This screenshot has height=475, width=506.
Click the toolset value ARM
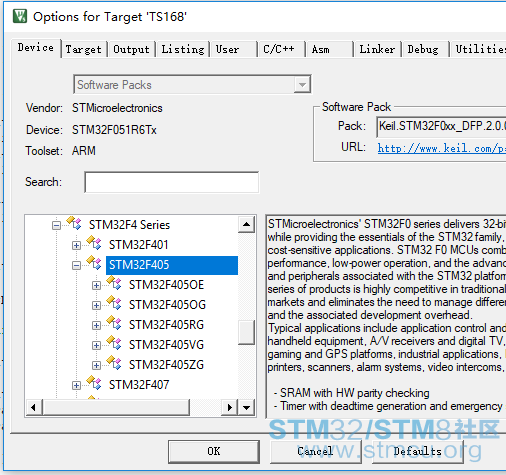84,151
